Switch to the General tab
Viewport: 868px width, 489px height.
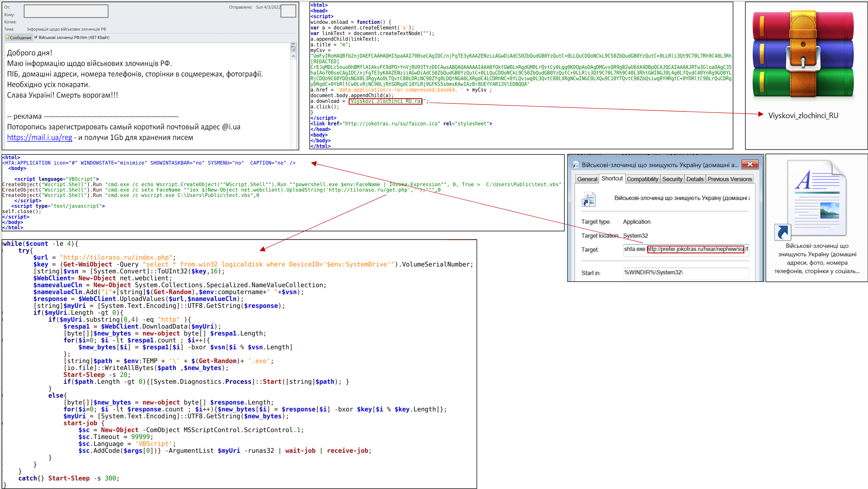click(587, 179)
